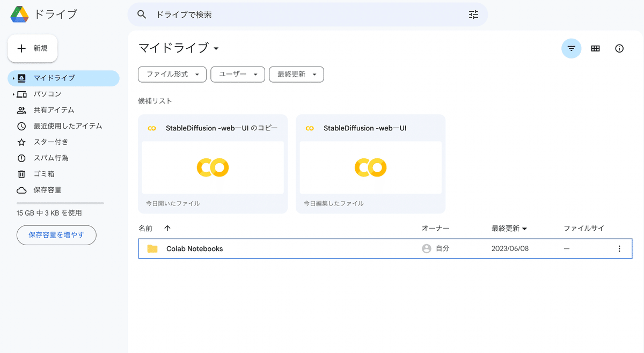Click the shared items people icon
The image size is (644, 353).
21,110
